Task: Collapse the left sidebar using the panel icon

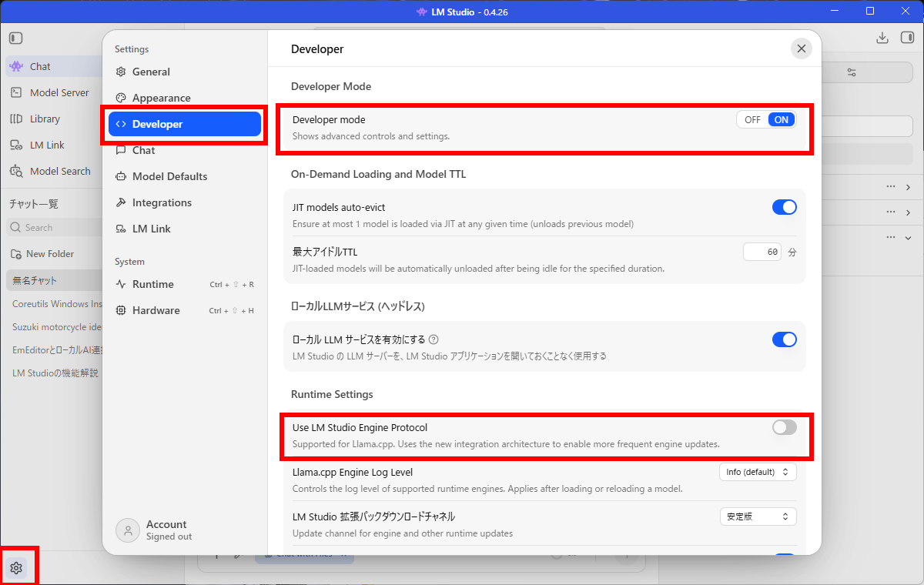Action: click(16, 38)
